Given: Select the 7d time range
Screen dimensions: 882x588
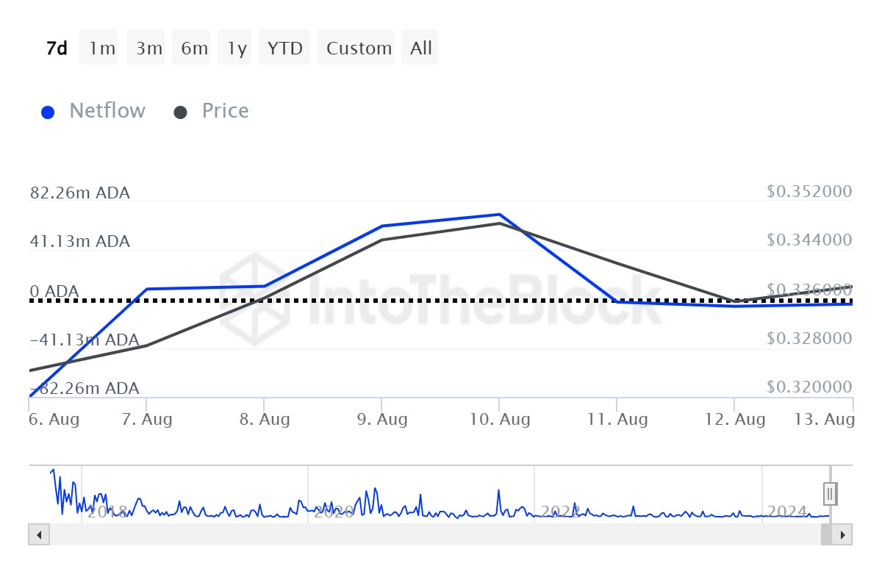Looking at the screenshot, I should point(57,49).
